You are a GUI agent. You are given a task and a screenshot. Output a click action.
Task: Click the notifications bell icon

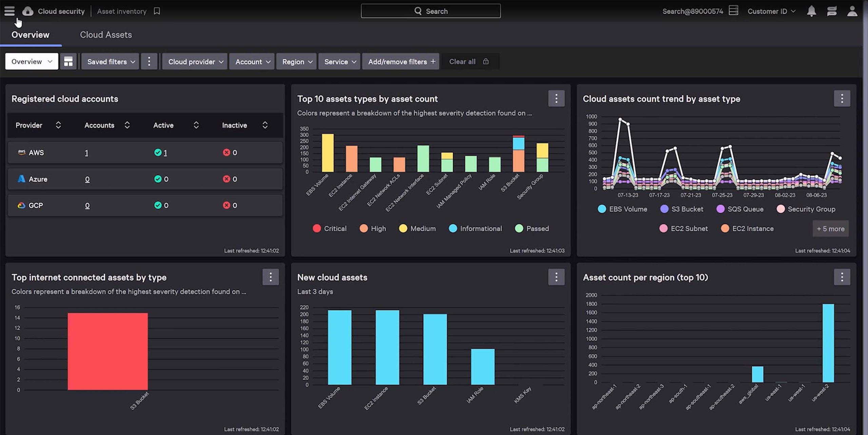(812, 11)
